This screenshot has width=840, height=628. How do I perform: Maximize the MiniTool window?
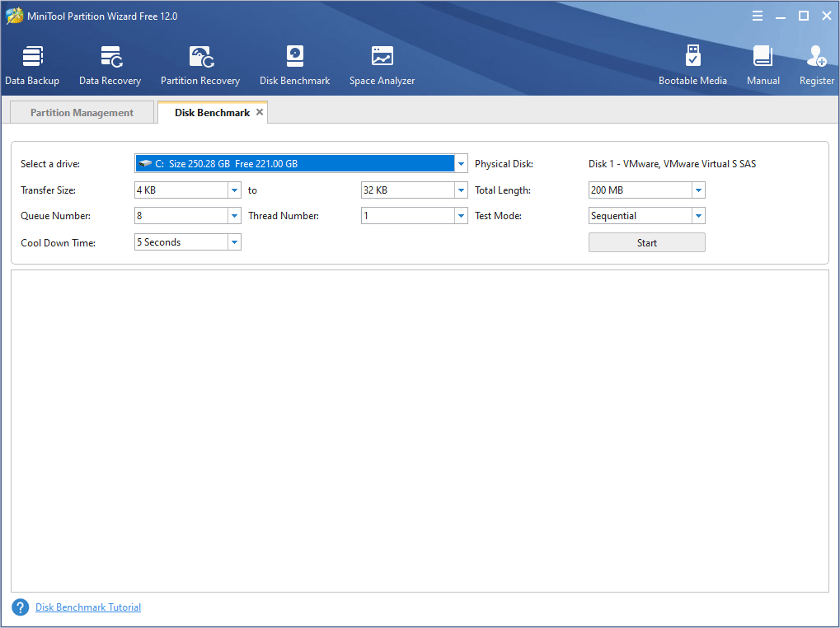tap(804, 16)
